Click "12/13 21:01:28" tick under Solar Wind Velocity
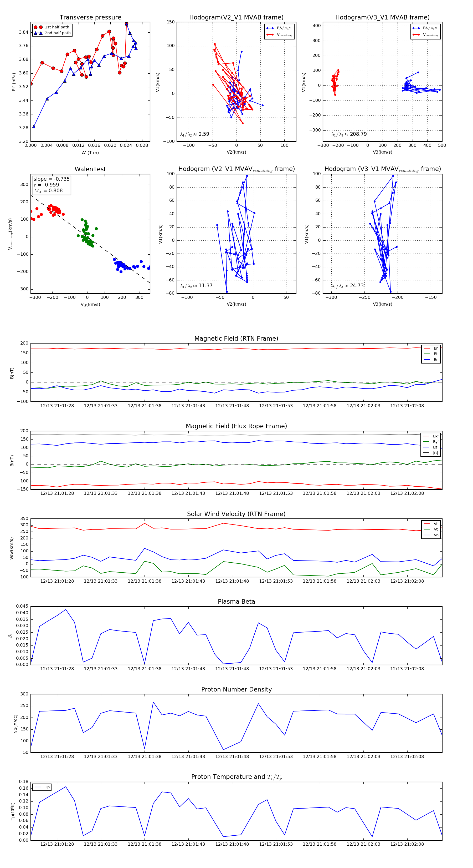This screenshot has width=473, height=868. pyautogui.click(x=57, y=581)
